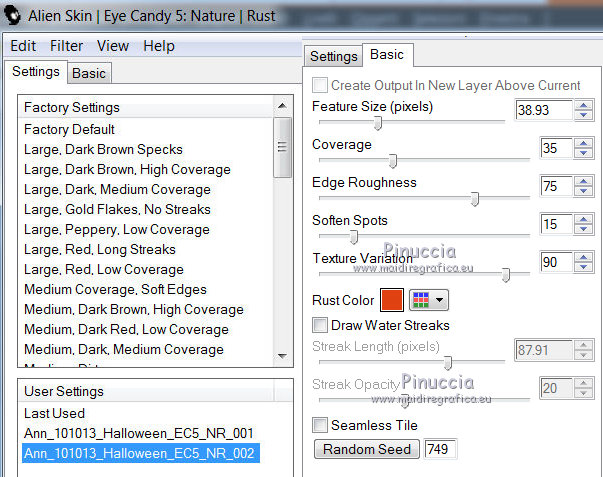Viewport: 603px width, 477px height.
Task: Select the Last Used user setting
Action: click(54, 413)
